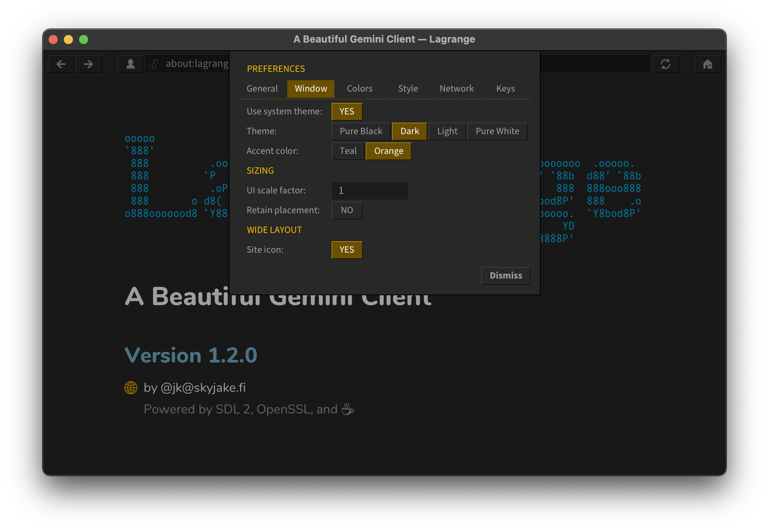This screenshot has width=769, height=532.
Task: Reload the page with refresh icon
Action: (665, 64)
